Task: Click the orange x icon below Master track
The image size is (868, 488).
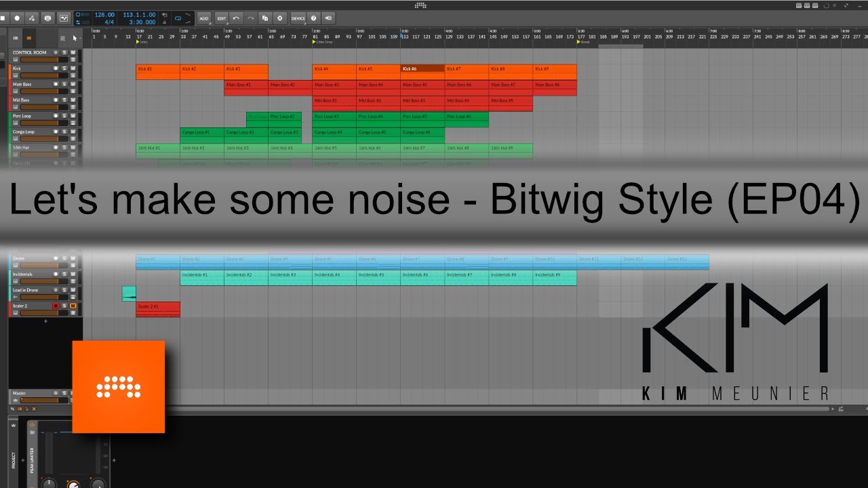Action: click(x=34, y=409)
